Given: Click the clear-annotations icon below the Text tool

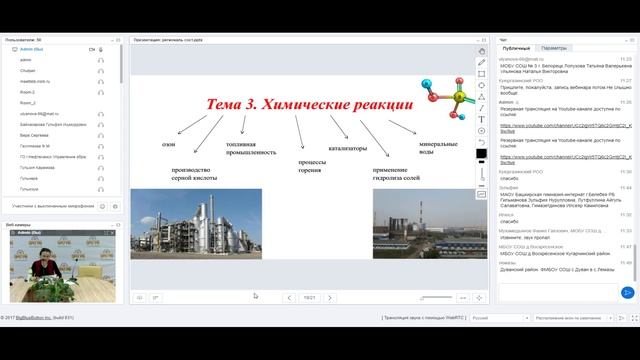Looking at the screenshot, I should (482, 131).
